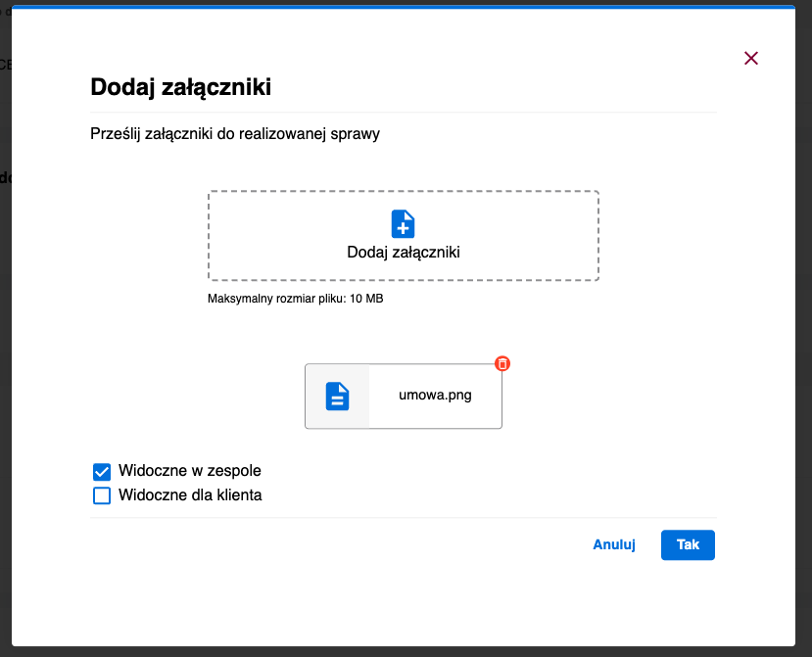Click the filename umowa.png

434,396
